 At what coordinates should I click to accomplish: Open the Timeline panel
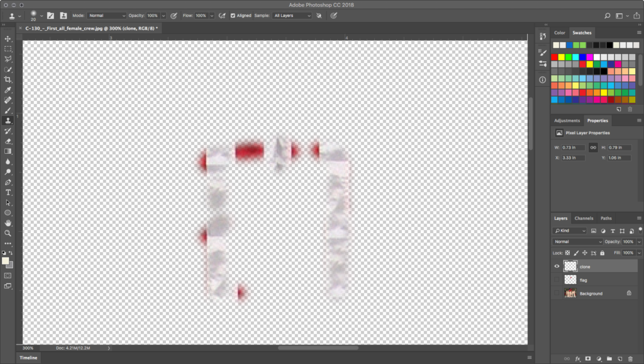point(28,358)
